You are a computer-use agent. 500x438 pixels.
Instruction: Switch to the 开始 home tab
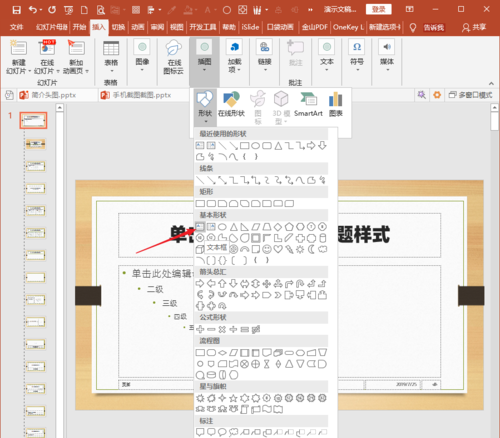(x=79, y=27)
